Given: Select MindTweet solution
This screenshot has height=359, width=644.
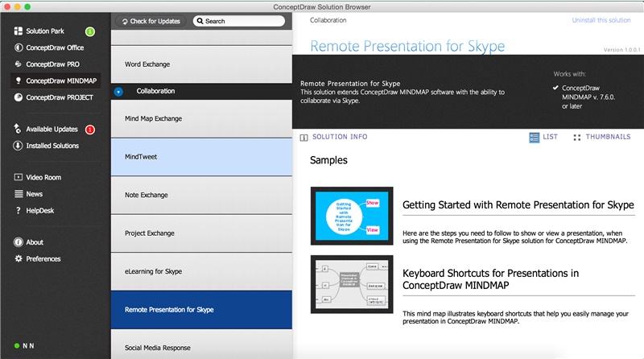Looking at the screenshot, I should click(x=202, y=157).
